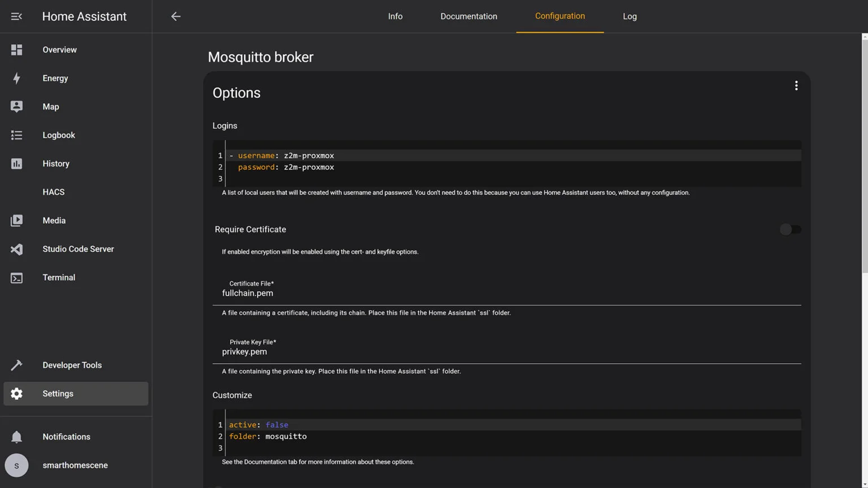Image resolution: width=868 pixels, height=488 pixels.
Task: Click the smarthomescene user avatar
Action: [x=16, y=465]
